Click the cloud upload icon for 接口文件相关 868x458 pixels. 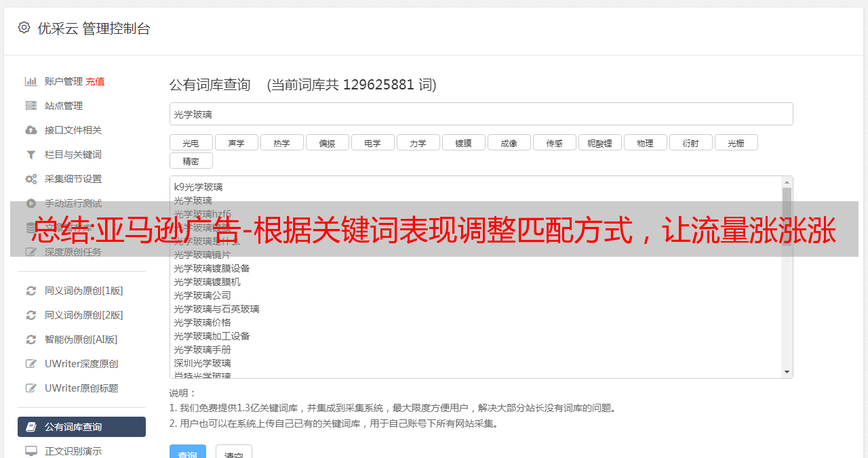click(31, 130)
